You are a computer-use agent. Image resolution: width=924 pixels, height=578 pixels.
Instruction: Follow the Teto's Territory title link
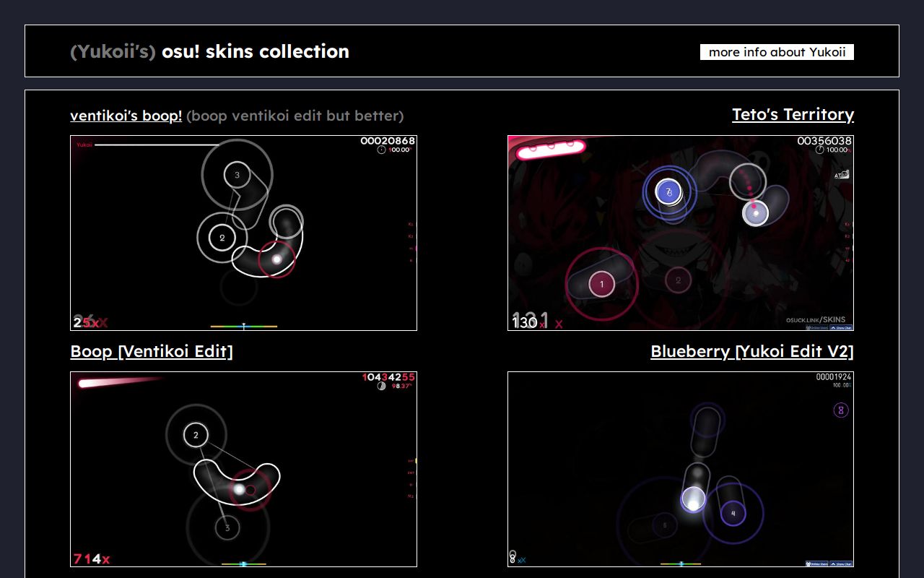pos(793,114)
